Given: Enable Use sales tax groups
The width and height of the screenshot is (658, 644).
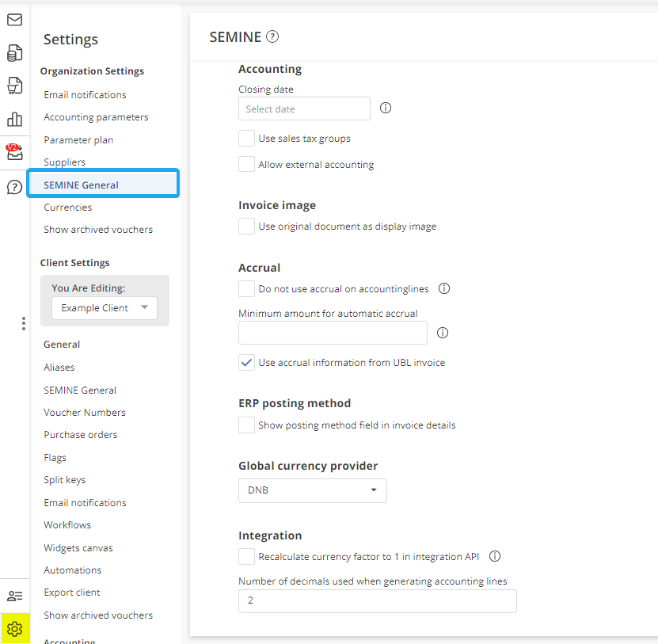Looking at the screenshot, I should (x=246, y=138).
